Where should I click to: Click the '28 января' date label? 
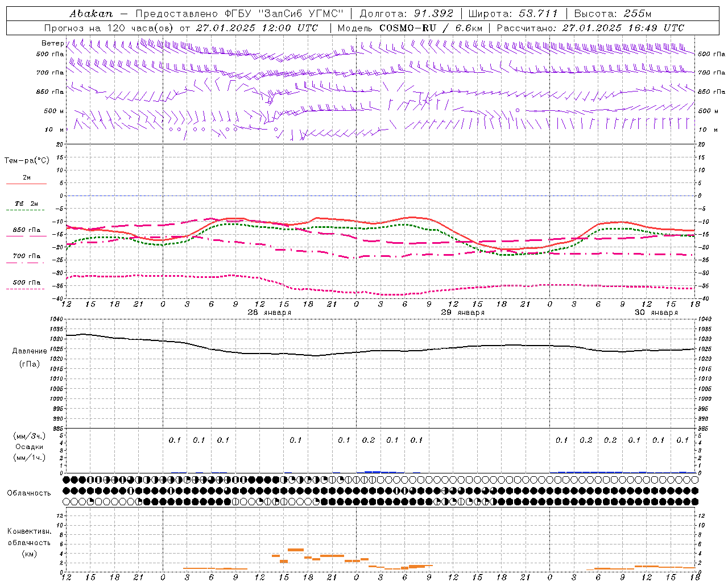(270, 313)
